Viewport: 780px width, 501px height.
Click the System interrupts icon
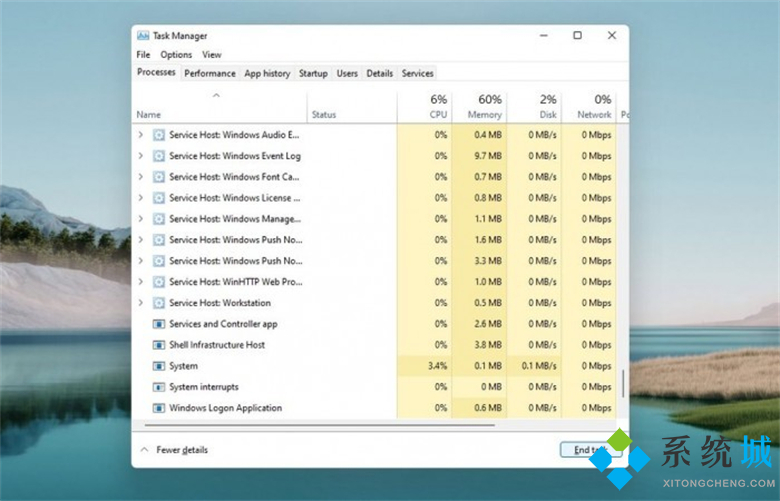[x=159, y=387]
